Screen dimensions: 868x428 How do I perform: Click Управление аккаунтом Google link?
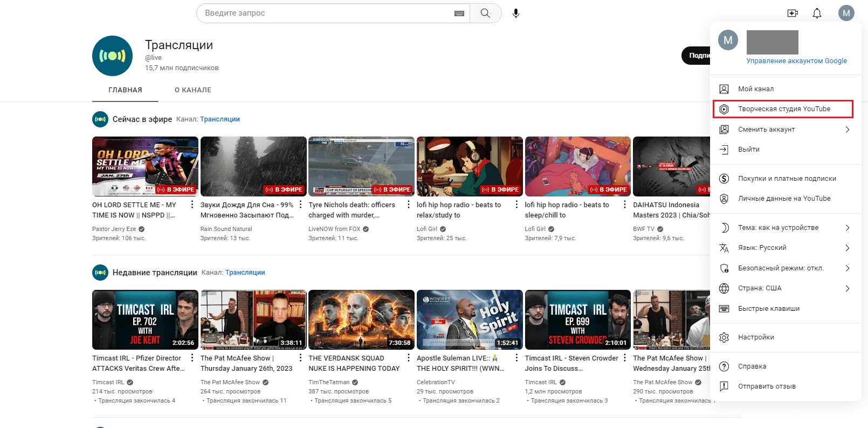796,61
